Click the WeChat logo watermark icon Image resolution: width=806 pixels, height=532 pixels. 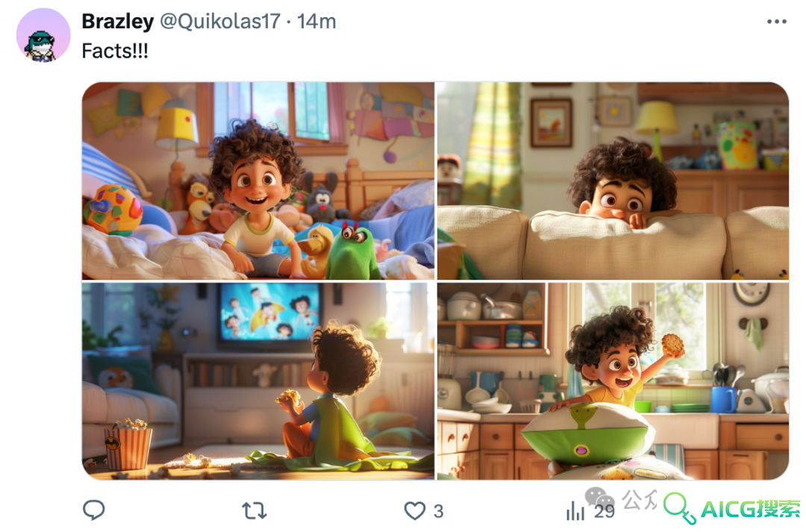[x=600, y=498]
